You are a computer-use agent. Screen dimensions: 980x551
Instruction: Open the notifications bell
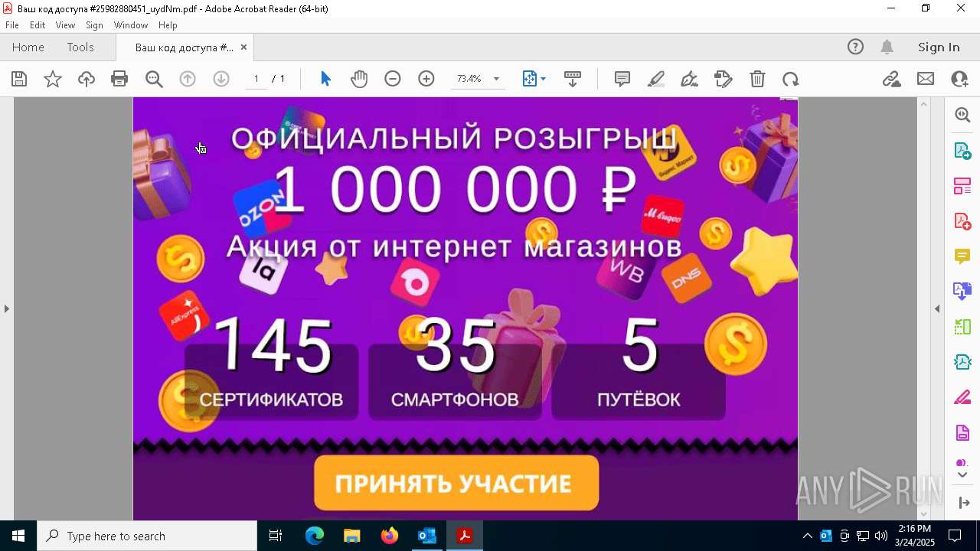point(887,47)
